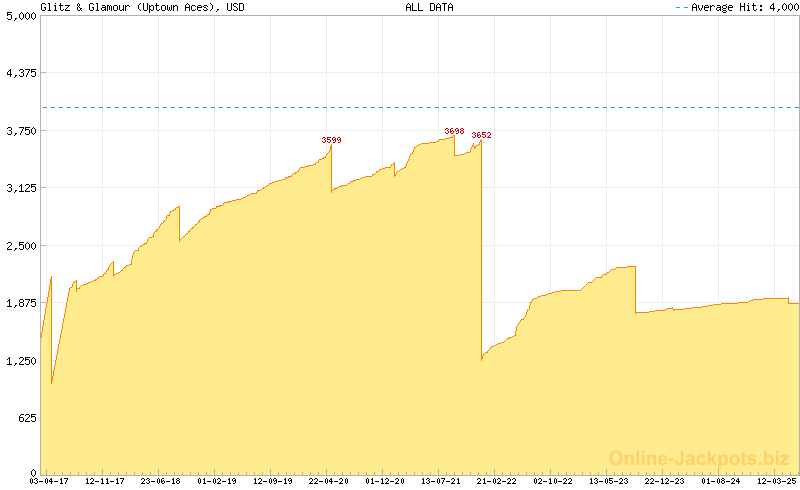Click the 3652 peak value label
The image size is (800, 490).
pyautogui.click(x=481, y=135)
